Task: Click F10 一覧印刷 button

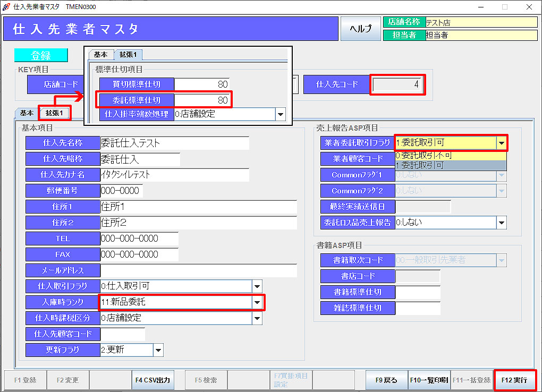Action: point(429,380)
